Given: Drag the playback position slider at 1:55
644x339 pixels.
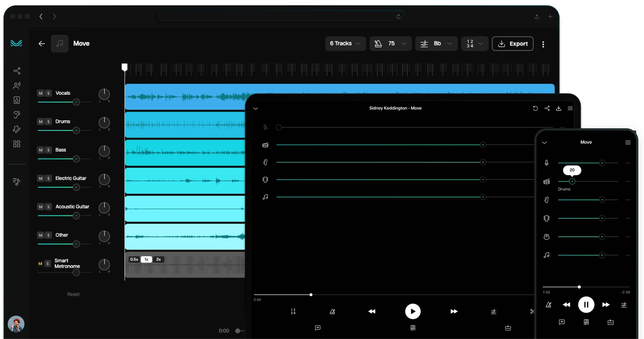Looking at the screenshot, I should 579,286.
